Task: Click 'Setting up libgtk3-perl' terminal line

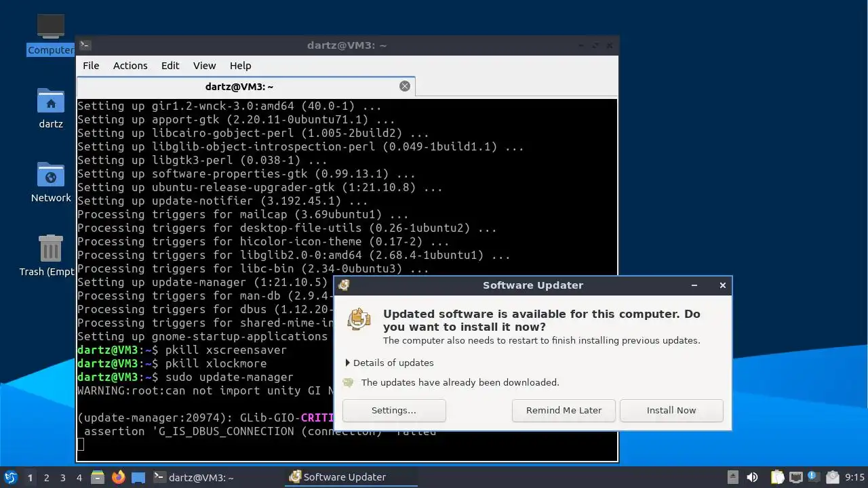Action: point(202,160)
